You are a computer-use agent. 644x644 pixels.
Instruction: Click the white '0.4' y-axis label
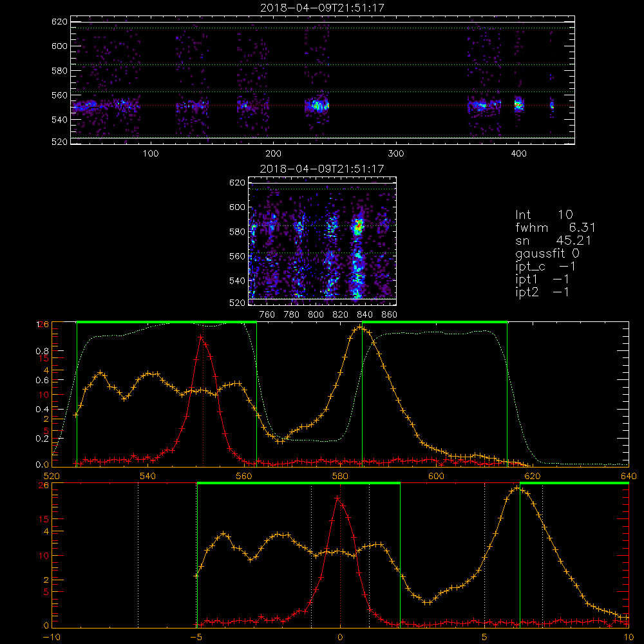pyautogui.click(x=43, y=409)
